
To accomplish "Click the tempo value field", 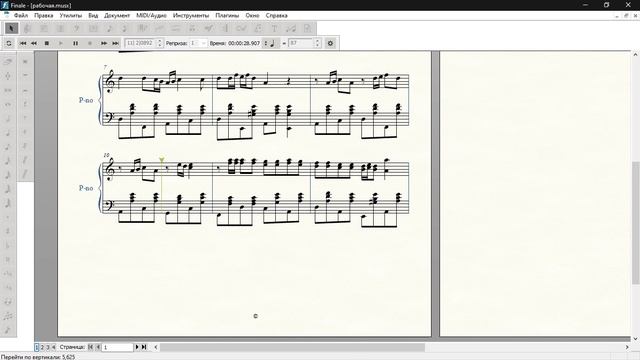I will 301,43.
